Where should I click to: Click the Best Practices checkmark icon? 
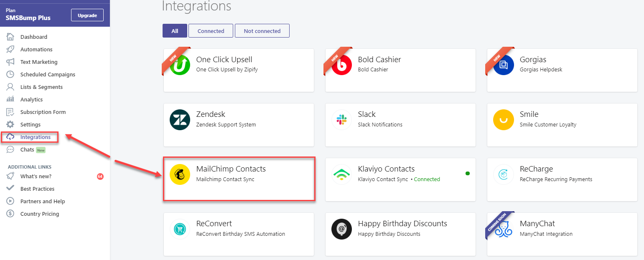click(x=10, y=189)
